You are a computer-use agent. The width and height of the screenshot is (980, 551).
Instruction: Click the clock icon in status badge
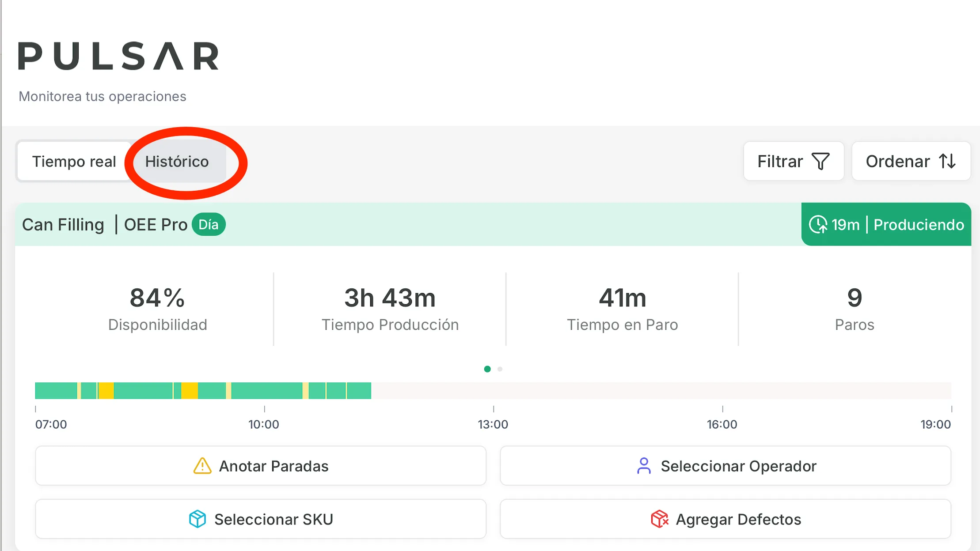point(818,225)
